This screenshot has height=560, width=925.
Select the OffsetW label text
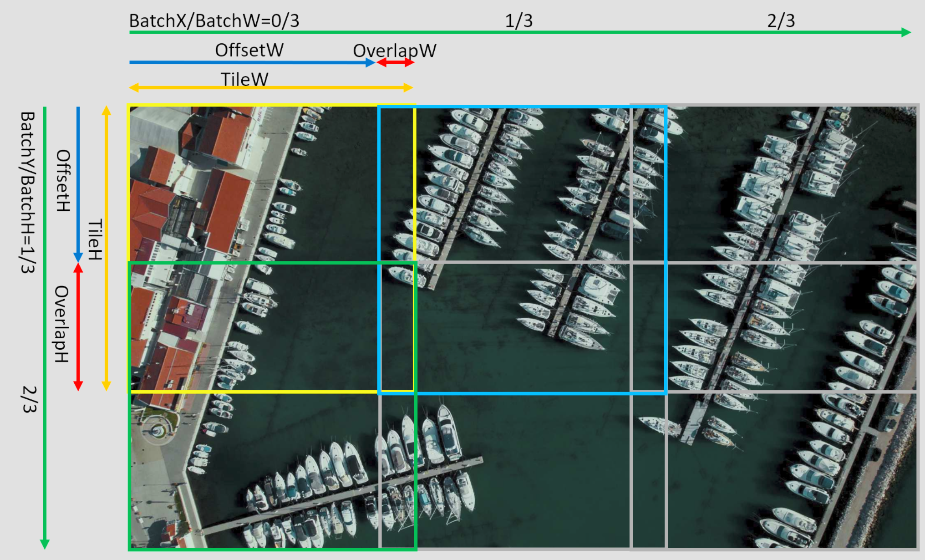[249, 50]
